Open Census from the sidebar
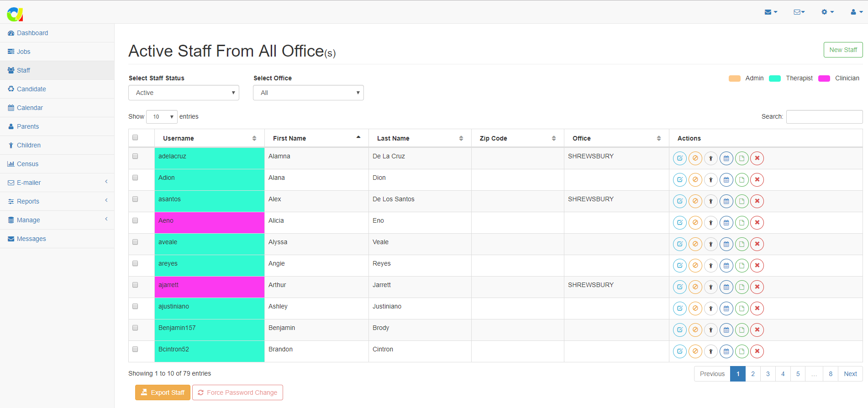The width and height of the screenshot is (868, 408). tap(27, 164)
